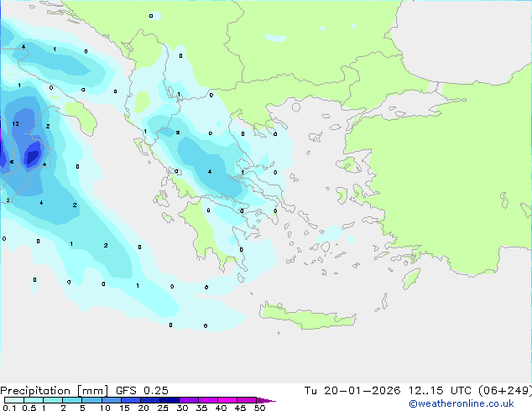The image size is (532, 411).
Task: Click the '10' legend scale label
Action: pos(105,408)
